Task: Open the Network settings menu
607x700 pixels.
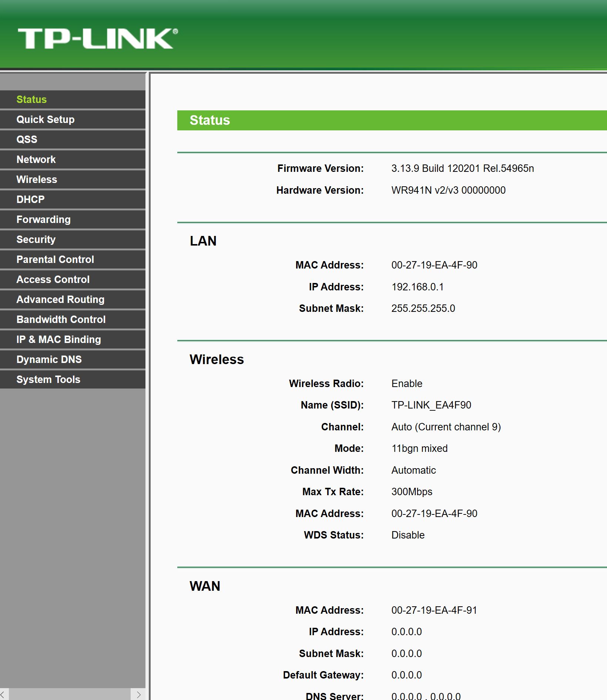Action: pos(73,159)
